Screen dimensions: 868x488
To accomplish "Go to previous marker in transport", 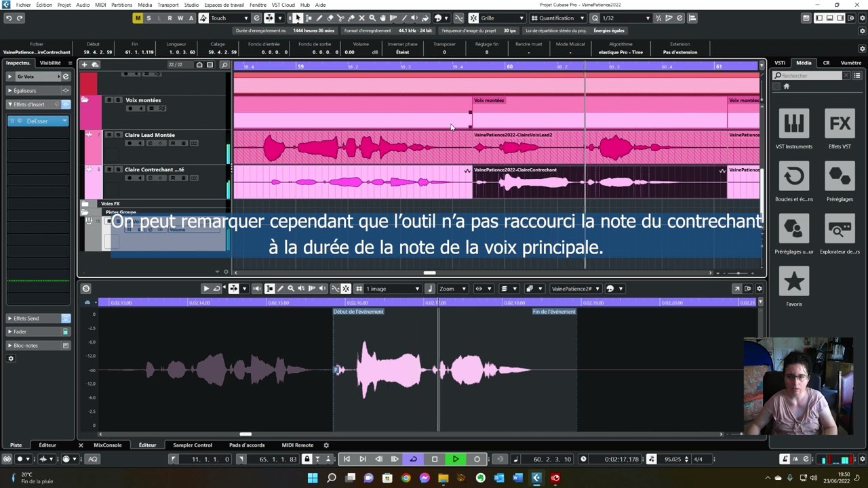I will 347,459.
